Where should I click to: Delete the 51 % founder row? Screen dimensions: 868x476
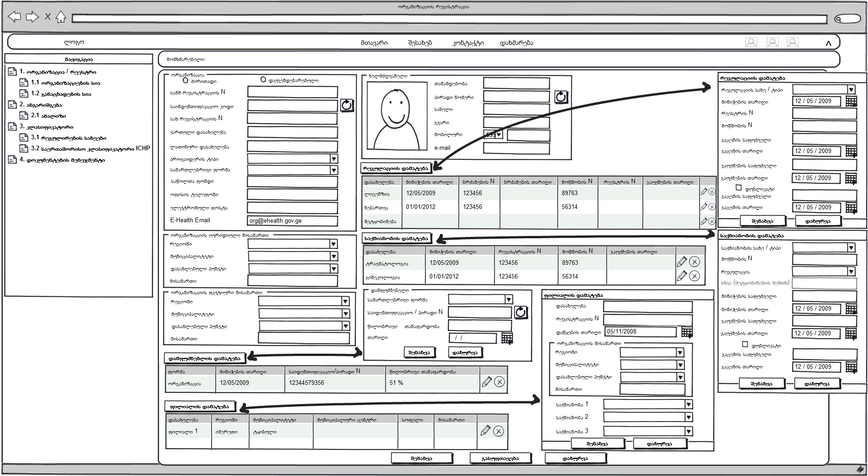pyautogui.click(x=499, y=382)
